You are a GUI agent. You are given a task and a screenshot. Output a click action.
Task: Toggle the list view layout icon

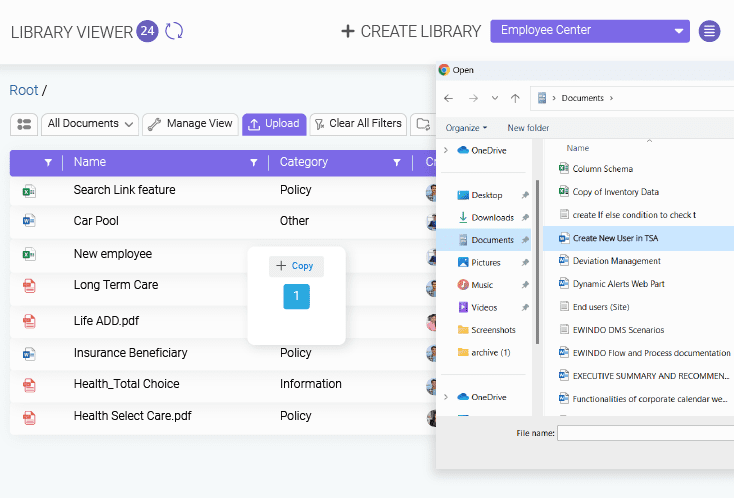pos(24,124)
